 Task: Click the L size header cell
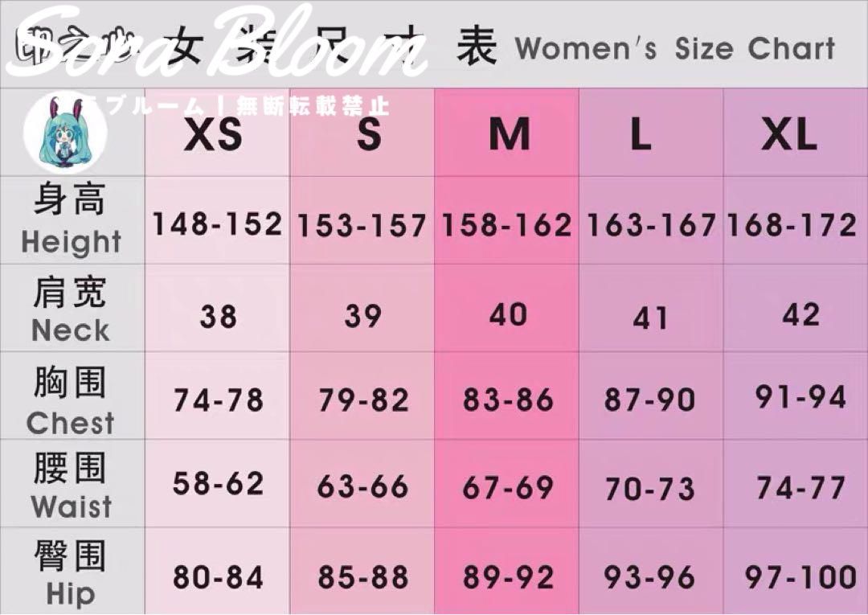(x=641, y=134)
